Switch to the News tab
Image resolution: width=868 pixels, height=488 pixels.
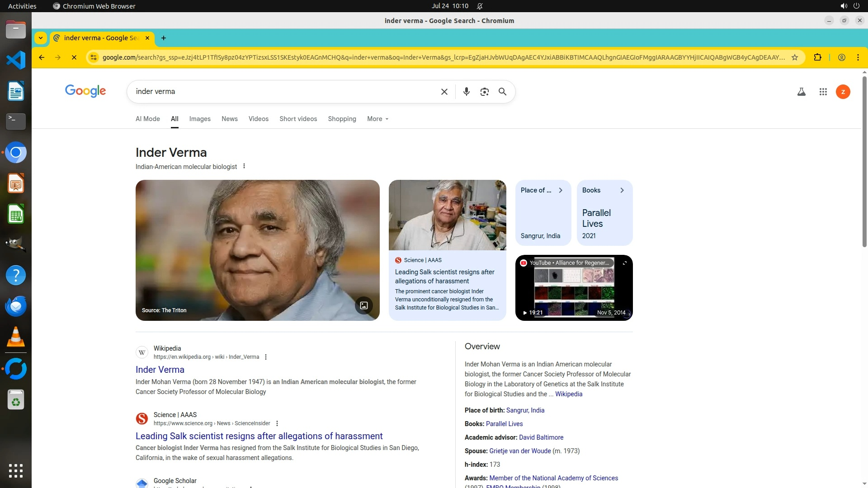coord(229,119)
